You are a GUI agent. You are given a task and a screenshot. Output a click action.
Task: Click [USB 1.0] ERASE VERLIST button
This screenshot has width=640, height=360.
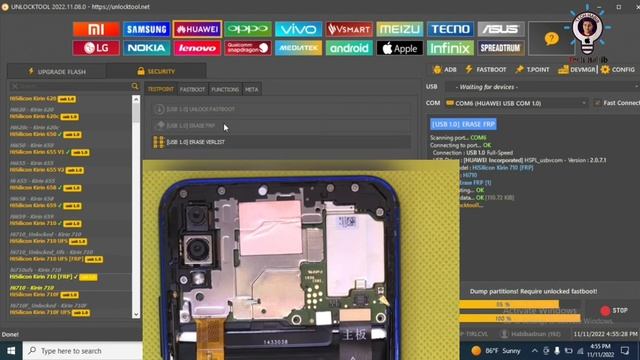[282, 142]
